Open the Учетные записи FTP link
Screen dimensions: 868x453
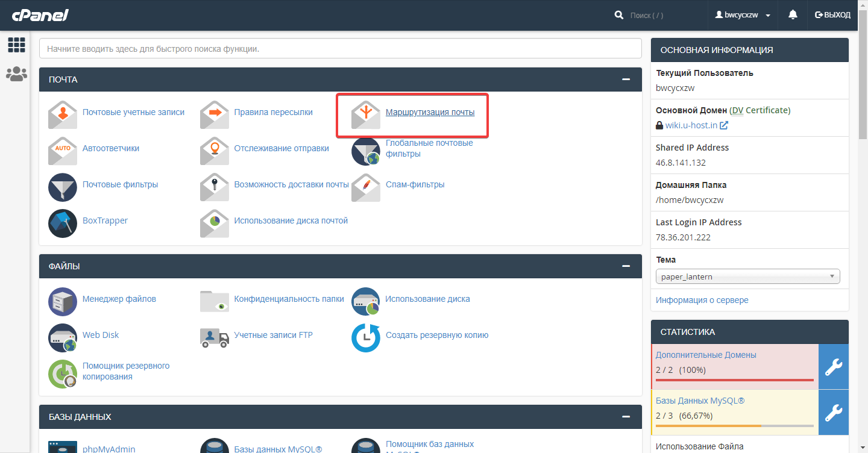274,335
